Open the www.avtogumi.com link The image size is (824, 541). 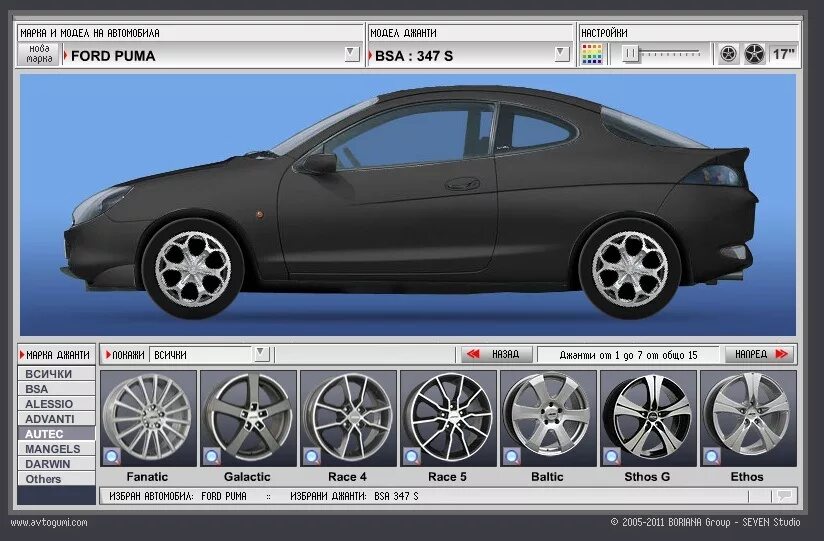[49, 523]
